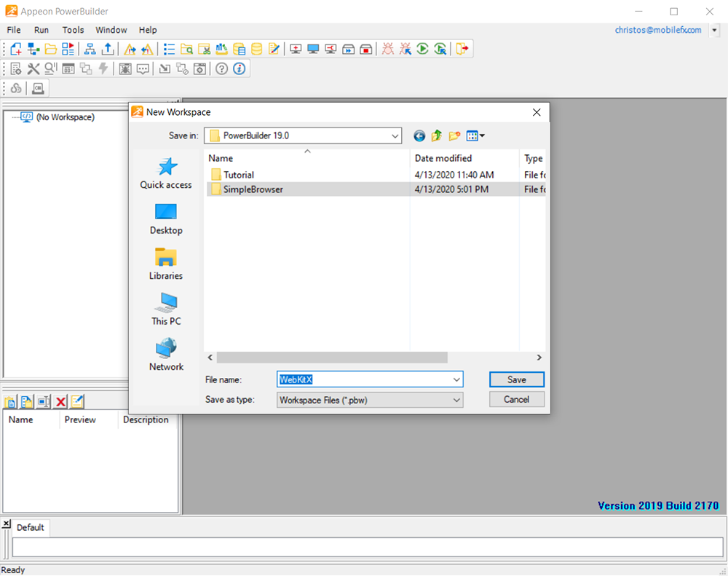The image size is (728, 576).
Task: Open the File menu
Action: tap(13, 30)
